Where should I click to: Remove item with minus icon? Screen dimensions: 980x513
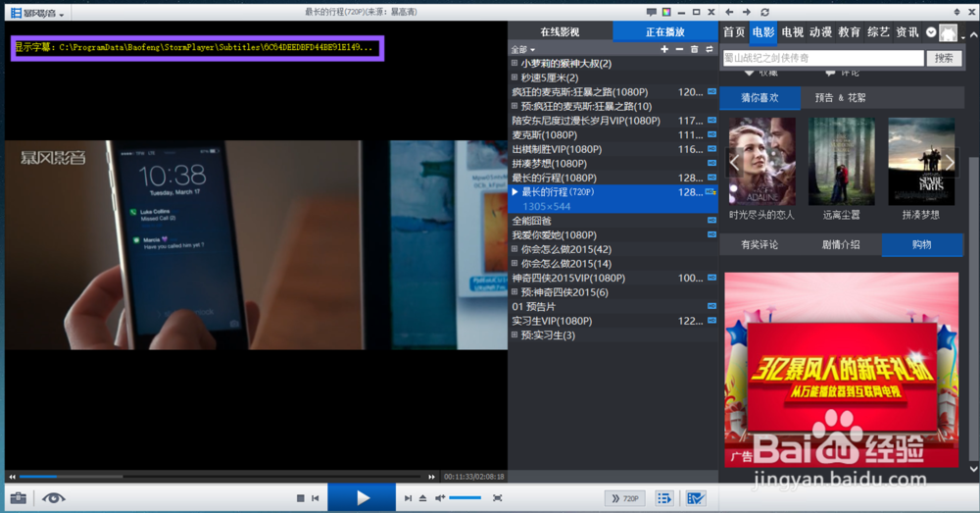679,49
